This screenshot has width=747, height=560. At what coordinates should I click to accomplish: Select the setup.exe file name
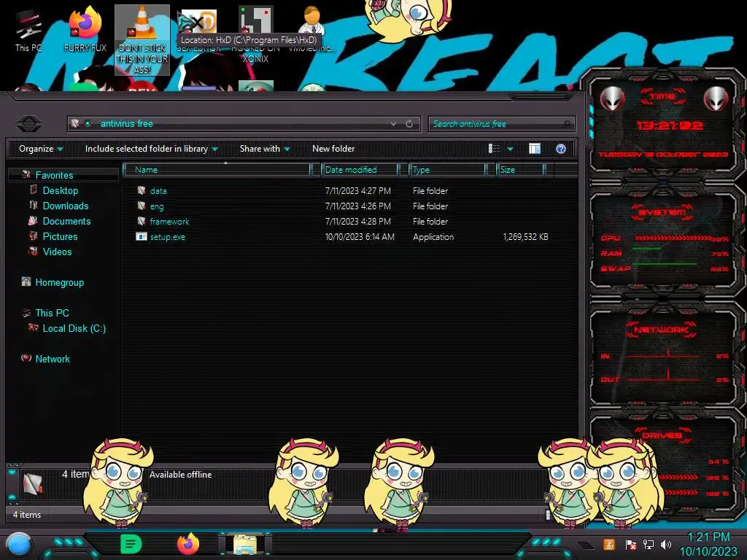click(167, 237)
